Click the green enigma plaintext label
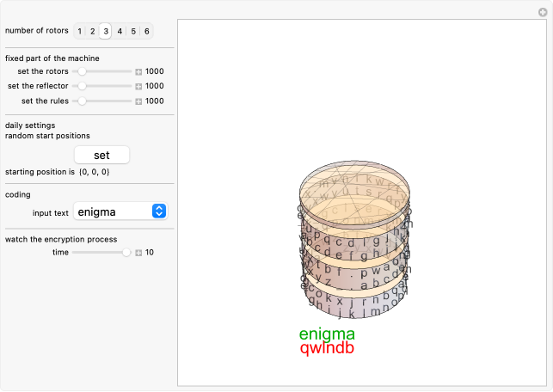This screenshot has height=392, width=553. 327,334
